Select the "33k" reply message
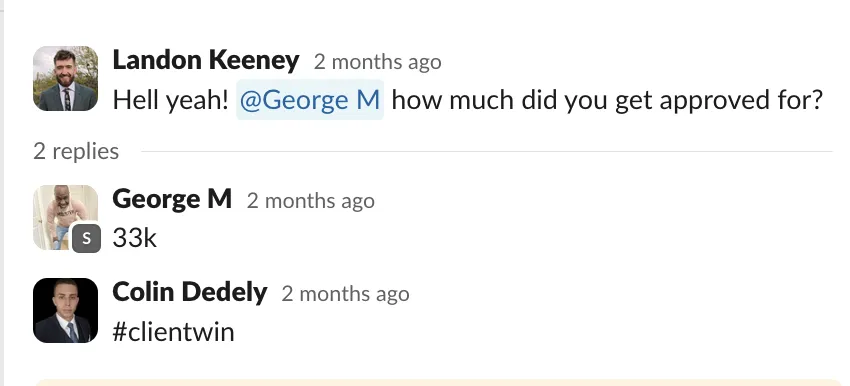Screen dimensions: 850x386 pyautogui.click(x=134, y=238)
